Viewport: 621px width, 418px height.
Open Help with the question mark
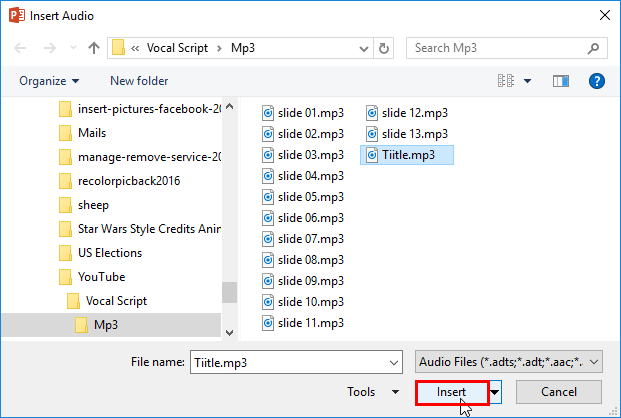[x=596, y=81]
